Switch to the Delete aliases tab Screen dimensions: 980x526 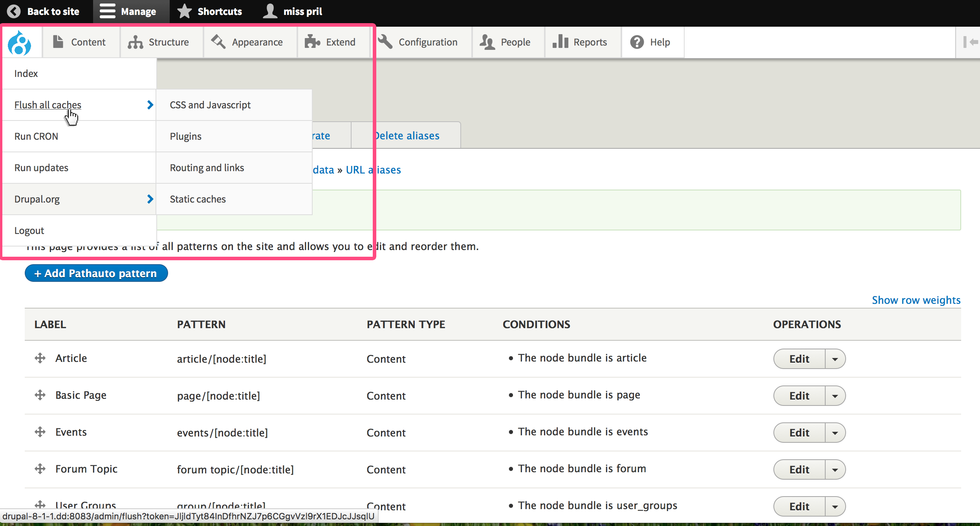(406, 135)
